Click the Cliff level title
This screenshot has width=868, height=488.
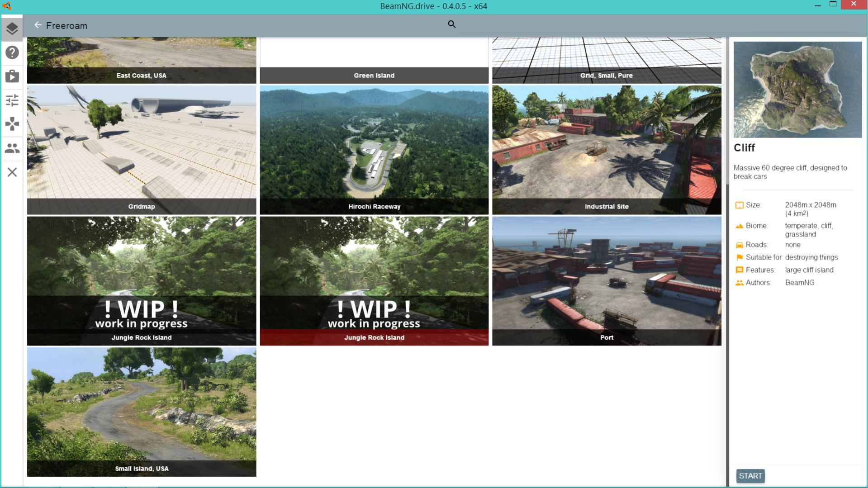[x=744, y=148]
